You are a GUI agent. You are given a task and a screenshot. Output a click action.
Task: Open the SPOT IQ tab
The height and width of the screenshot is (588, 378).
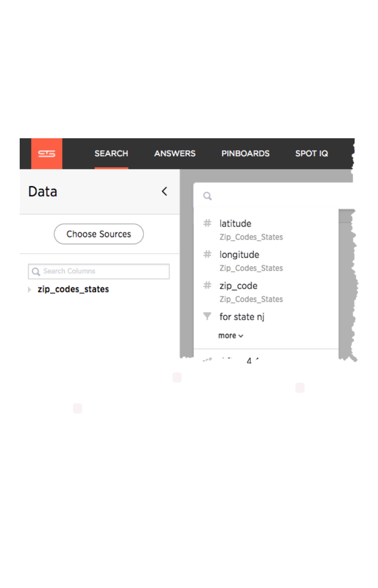pos(311,154)
